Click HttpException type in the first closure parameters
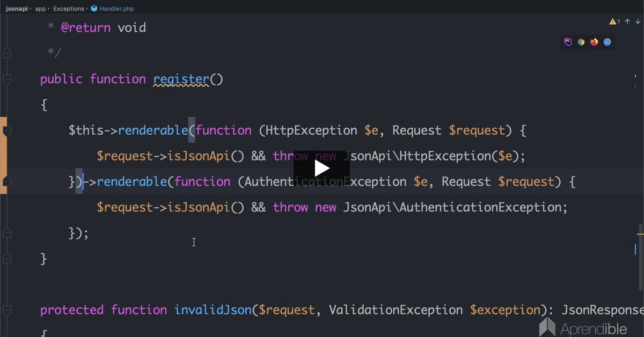Viewport: 644px width, 337px height. point(311,130)
